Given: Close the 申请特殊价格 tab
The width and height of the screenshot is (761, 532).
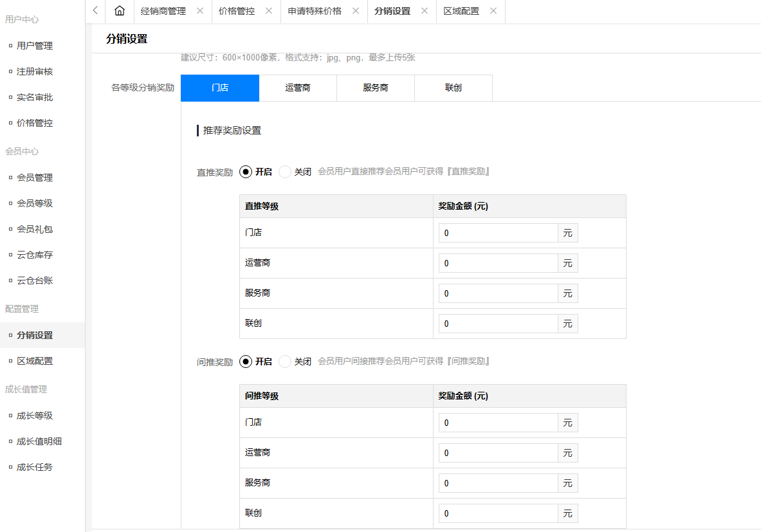Looking at the screenshot, I should point(355,11).
